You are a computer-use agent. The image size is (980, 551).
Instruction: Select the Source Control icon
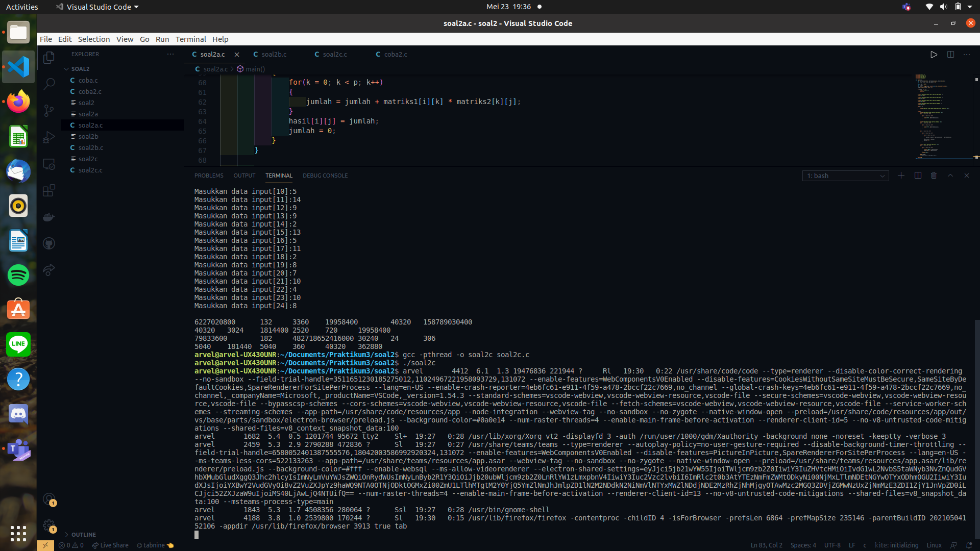pos(48,111)
